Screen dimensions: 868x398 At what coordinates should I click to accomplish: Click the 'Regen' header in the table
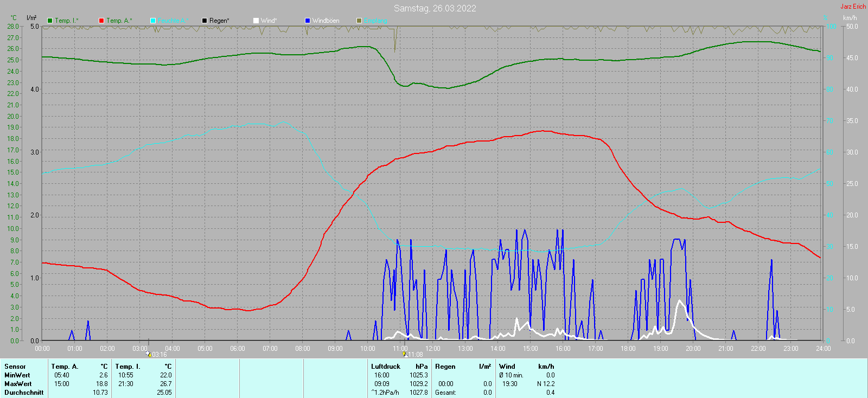[445, 367]
